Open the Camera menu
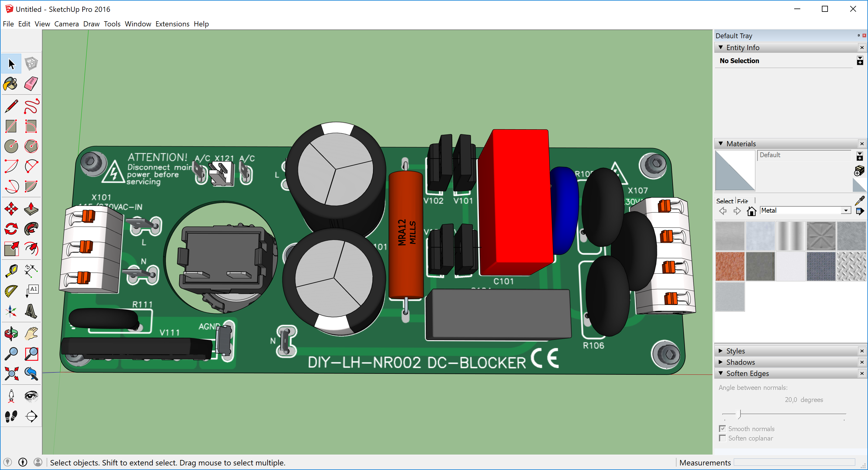The image size is (868, 470). click(67, 24)
